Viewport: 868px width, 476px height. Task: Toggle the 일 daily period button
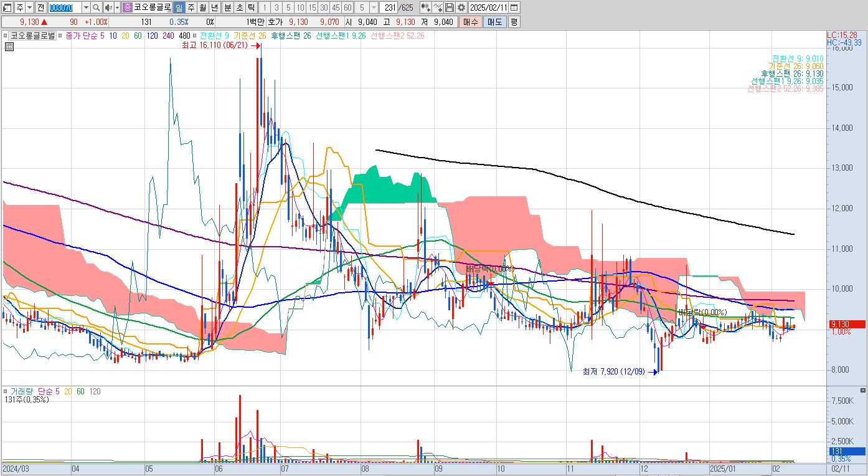179,7
